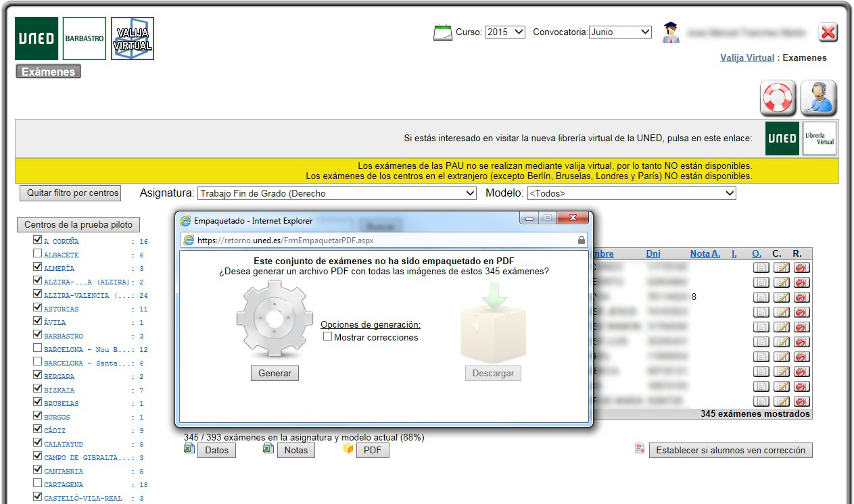Image resolution: width=854 pixels, height=504 pixels.
Task: Click the UNED logo in the header
Action: point(37,39)
